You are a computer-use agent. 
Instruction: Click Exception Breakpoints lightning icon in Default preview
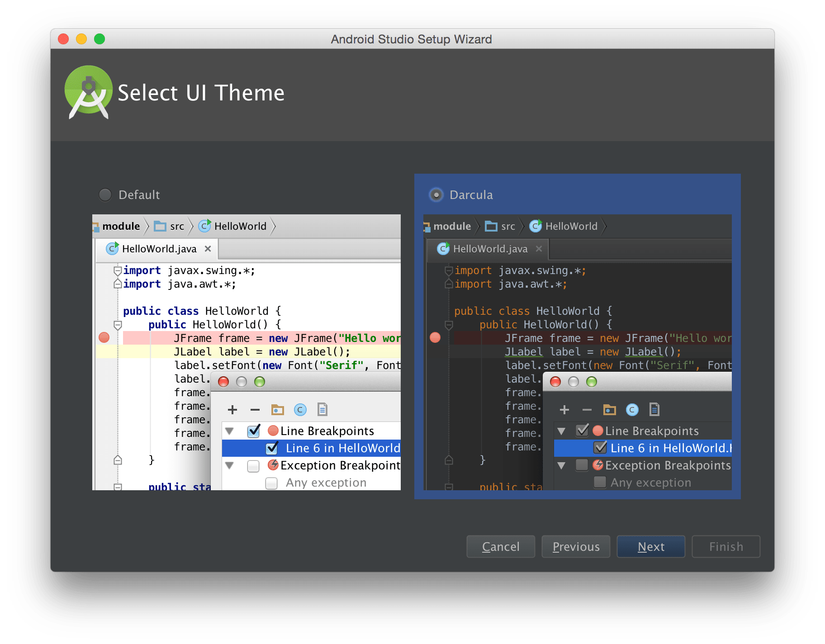(x=273, y=464)
